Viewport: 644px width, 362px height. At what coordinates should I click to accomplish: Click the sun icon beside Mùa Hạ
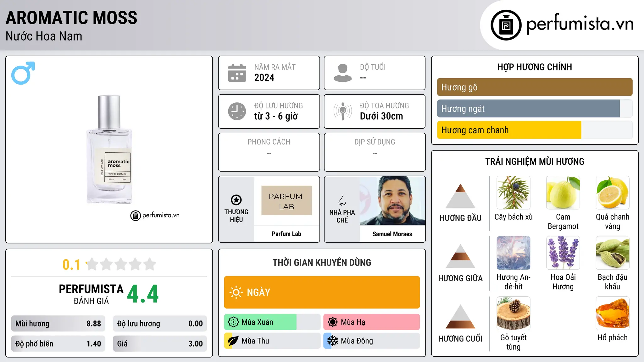[333, 322]
